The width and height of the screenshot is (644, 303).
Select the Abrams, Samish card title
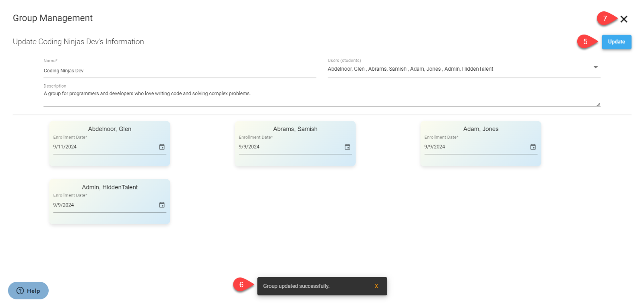[x=295, y=129]
